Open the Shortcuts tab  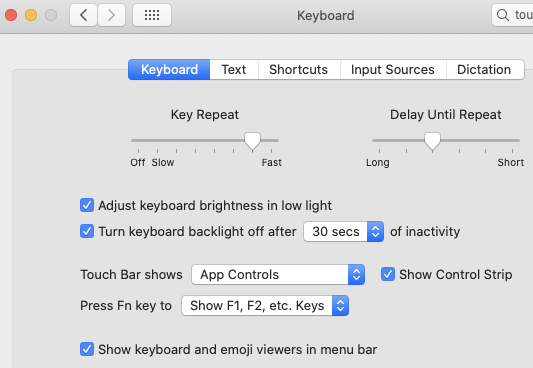pyautogui.click(x=299, y=70)
